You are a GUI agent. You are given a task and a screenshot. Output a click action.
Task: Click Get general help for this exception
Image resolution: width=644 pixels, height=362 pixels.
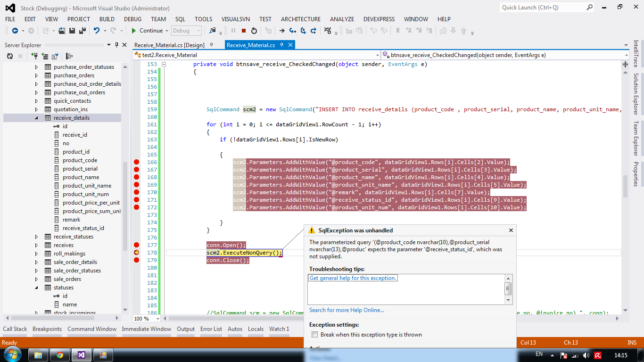coord(353,278)
